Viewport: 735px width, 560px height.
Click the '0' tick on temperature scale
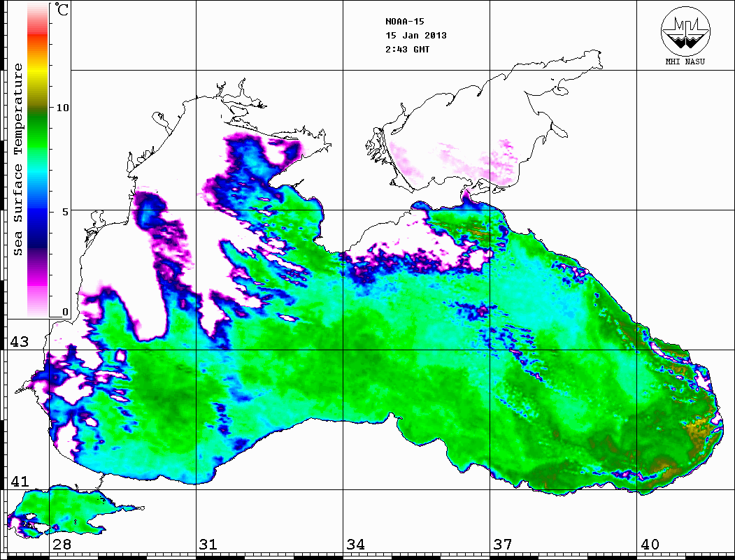pos(64,312)
